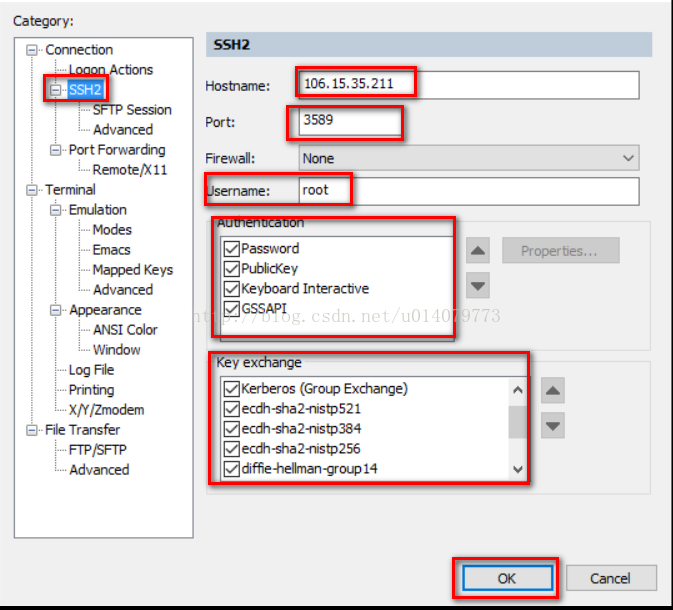Image resolution: width=673 pixels, height=610 pixels.
Task: Select Emulation category
Action: (97, 210)
